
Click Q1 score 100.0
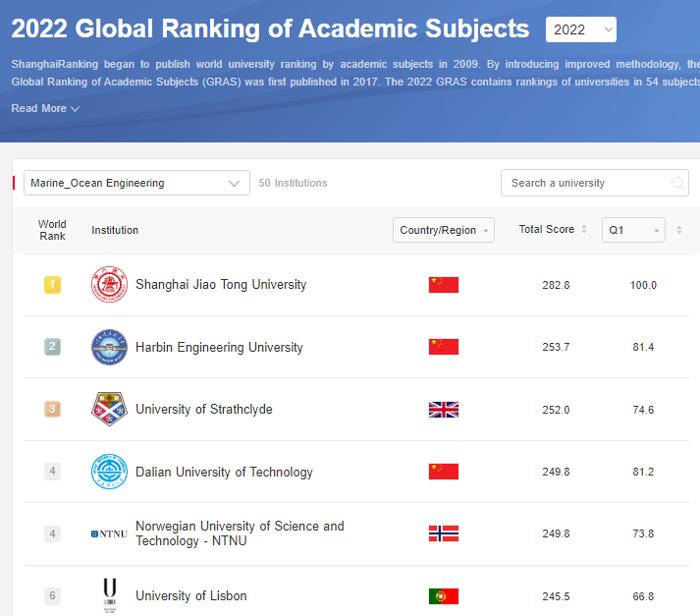[643, 285]
